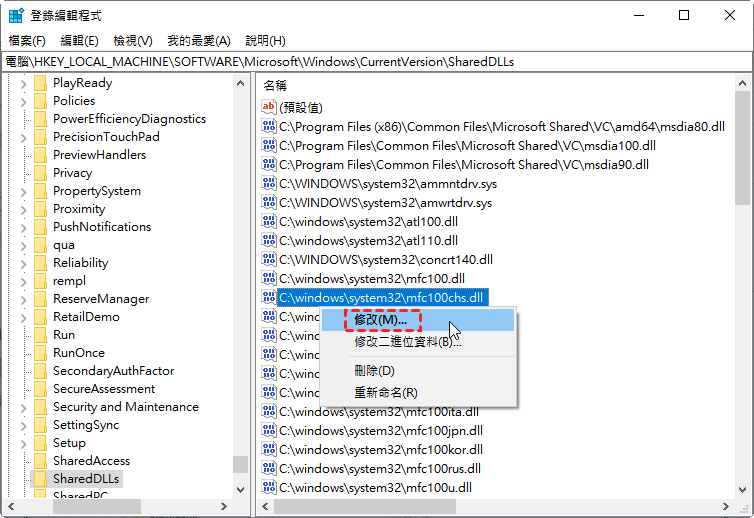Open the 我的最愛(A) menu
The height and width of the screenshot is (518, 754).
click(x=198, y=41)
